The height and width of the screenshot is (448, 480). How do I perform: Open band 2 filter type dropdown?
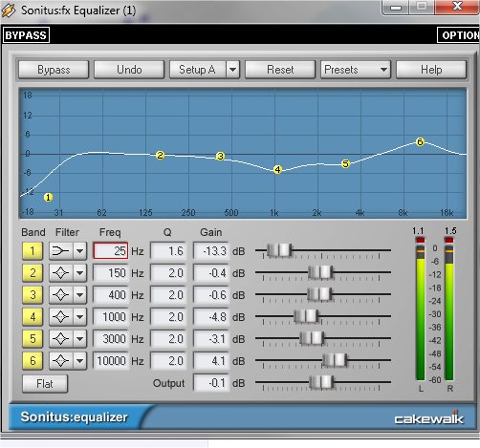click(79, 273)
